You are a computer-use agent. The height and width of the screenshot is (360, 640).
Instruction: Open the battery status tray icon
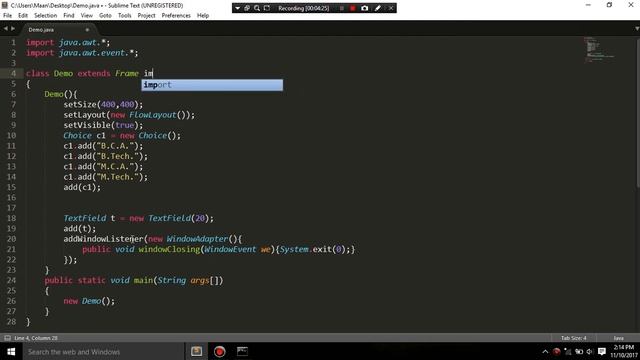coord(579,351)
